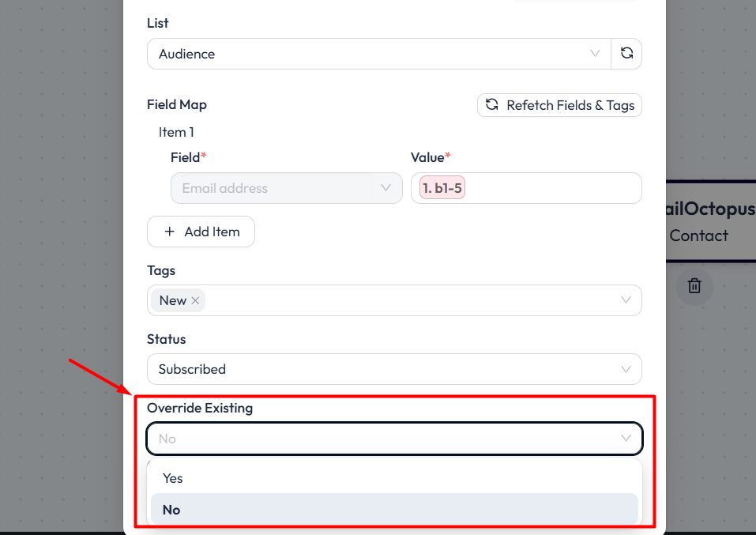Delete the node using the trash icon
This screenshot has height=535, width=756.
[694, 287]
